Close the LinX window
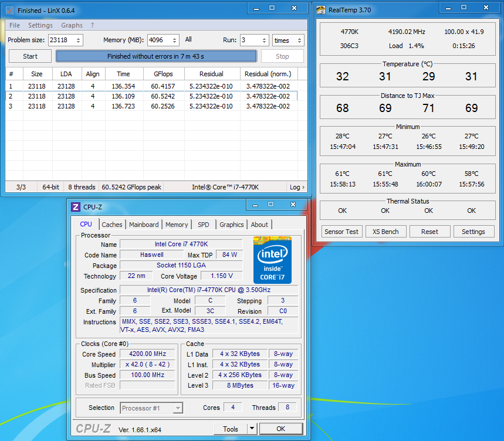Screen dimensions: 504x441 point(294,8)
